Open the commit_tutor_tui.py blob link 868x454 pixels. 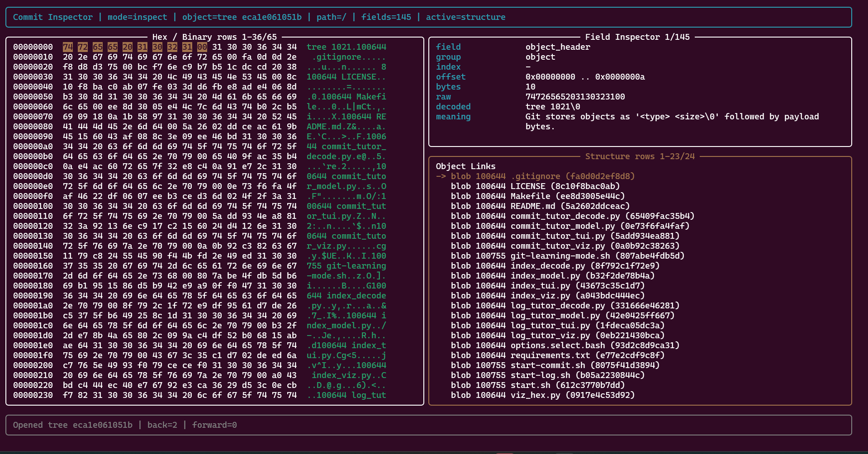[x=565, y=236]
